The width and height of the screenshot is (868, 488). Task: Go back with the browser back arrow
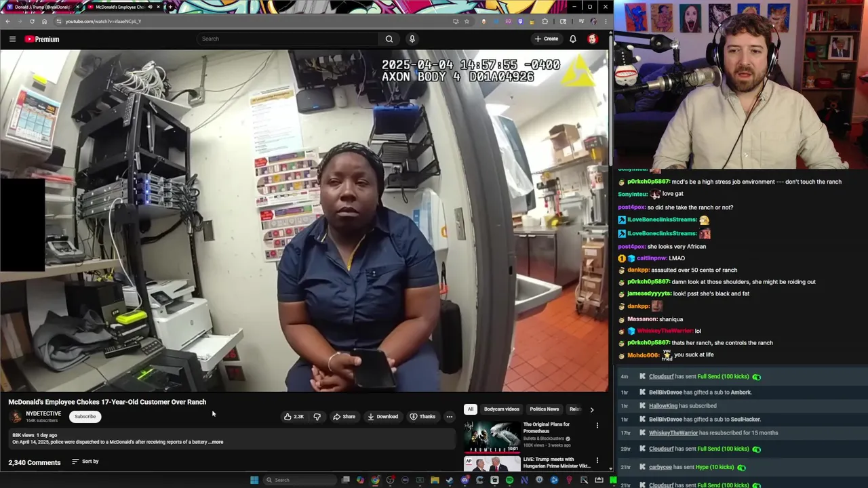point(7,21)
